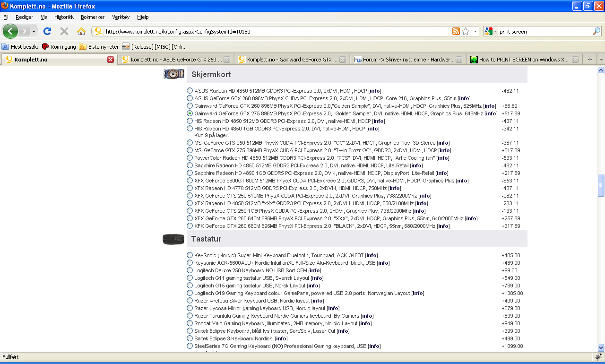Click the status bar icon at bottom right
Image resolution: width=605 pixels, height=364 pixels.
[598, 356]
